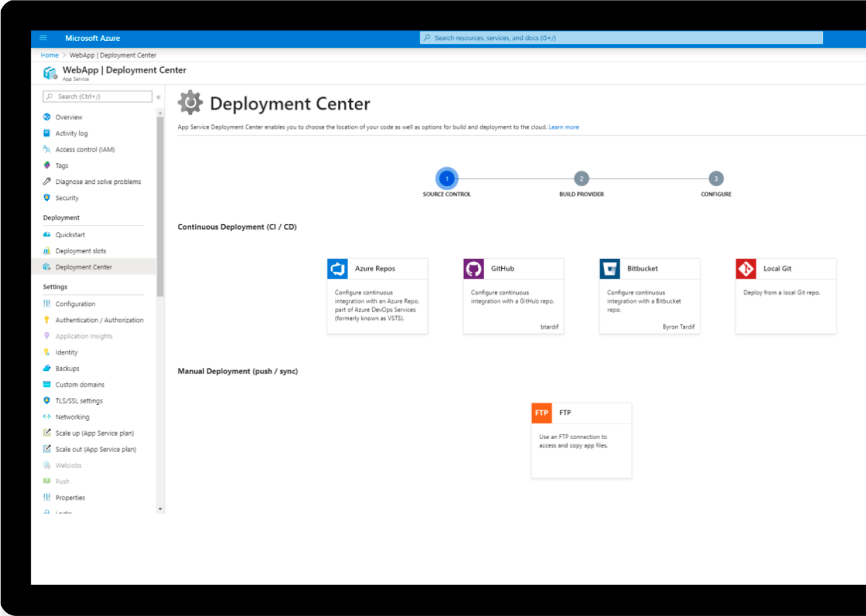Choose the FTP manual deployment card
Viewport: 866px width, 616px height.
click(x=582, y=440)
